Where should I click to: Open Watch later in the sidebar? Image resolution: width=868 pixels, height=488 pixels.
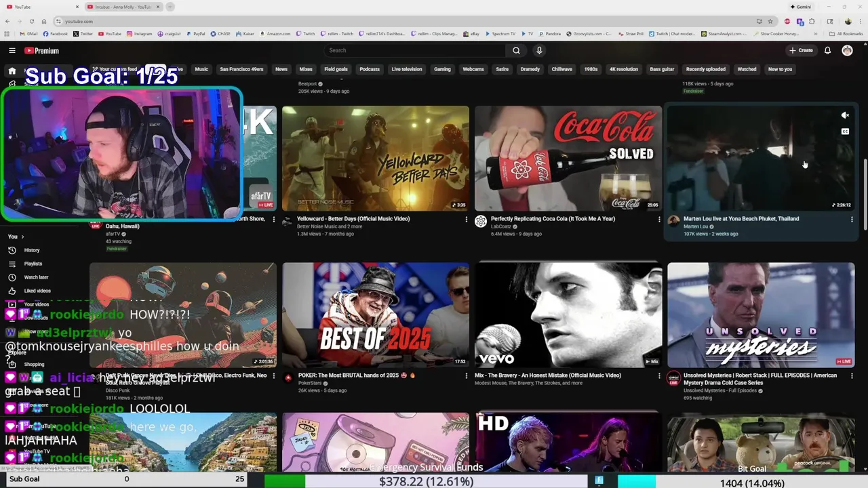(36, 277)
